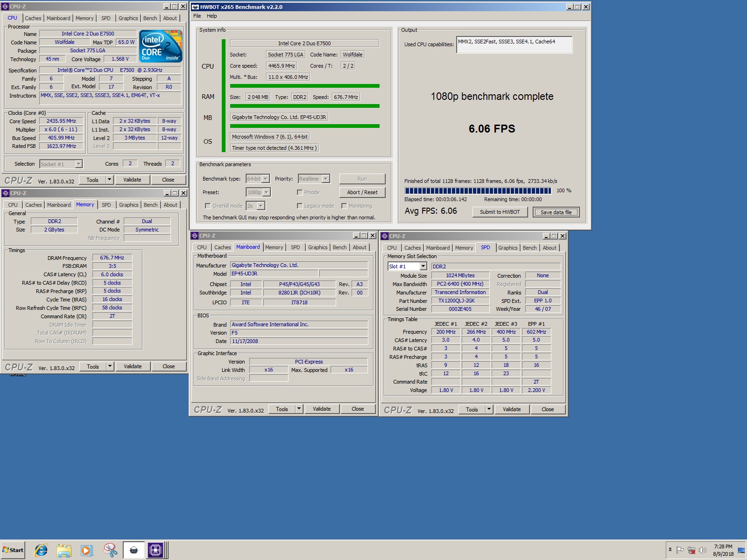Open the File menu in HWBOT x265

[197, 16]
